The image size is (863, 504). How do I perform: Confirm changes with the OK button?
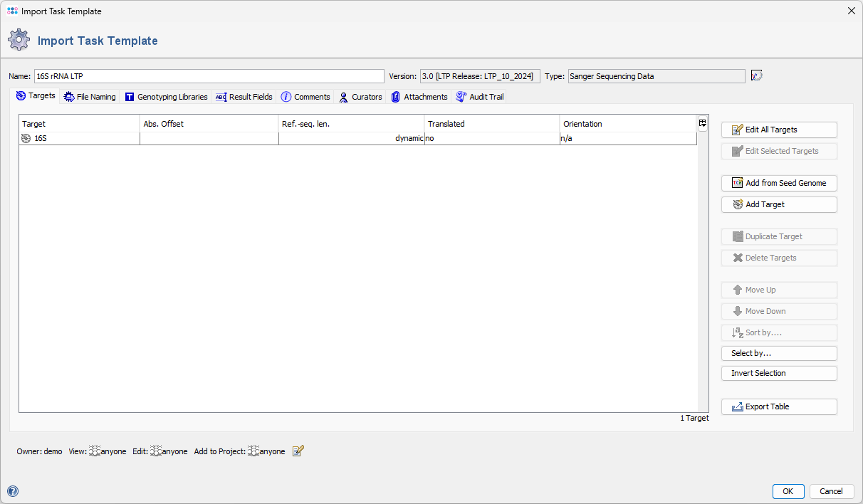point(788,491)
